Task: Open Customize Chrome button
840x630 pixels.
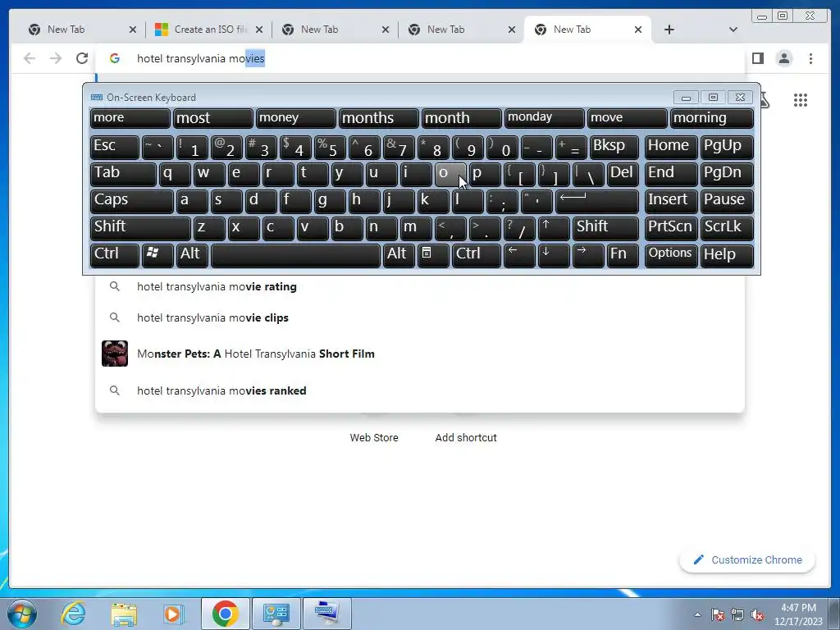Action: coord(747,559)
